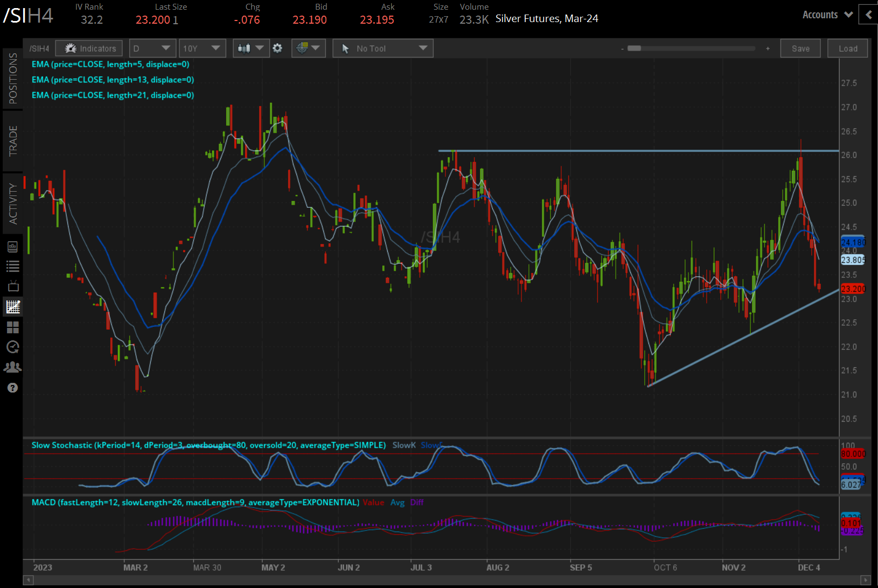This screenshot has height=588, width=878.
Task: Click the JUL 3 date axis label
Action: click(x=421, y=568)
